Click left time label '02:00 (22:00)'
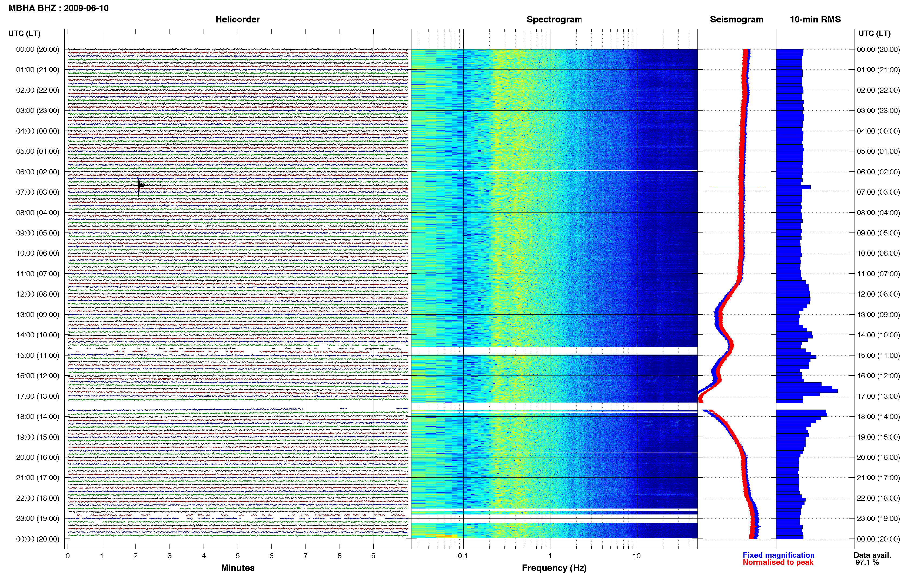Viewport: 924px width, 578px height. pos(38,90)
